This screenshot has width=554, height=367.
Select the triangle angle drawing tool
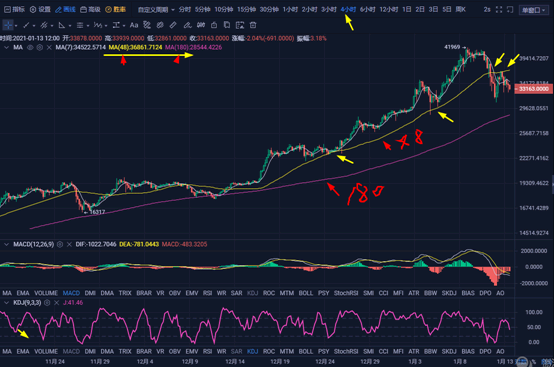click(x=62, y=25)
